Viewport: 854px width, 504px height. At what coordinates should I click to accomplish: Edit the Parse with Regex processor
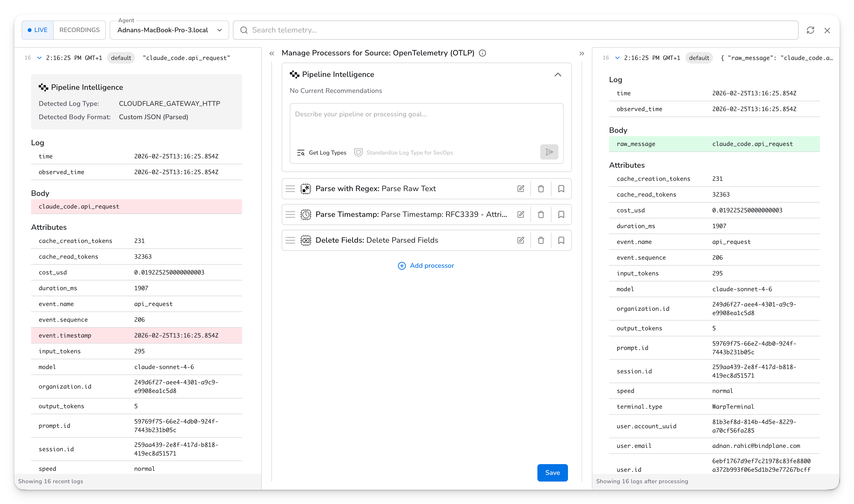coord(521,188)
